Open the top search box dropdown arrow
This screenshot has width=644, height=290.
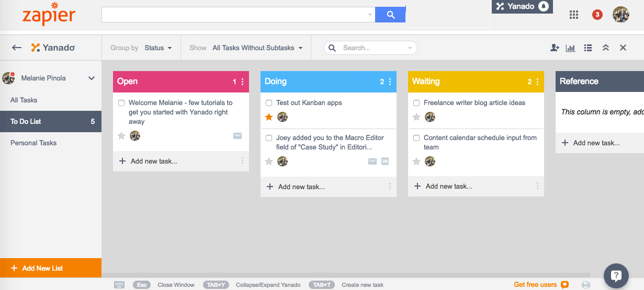(x=370, y=15)
